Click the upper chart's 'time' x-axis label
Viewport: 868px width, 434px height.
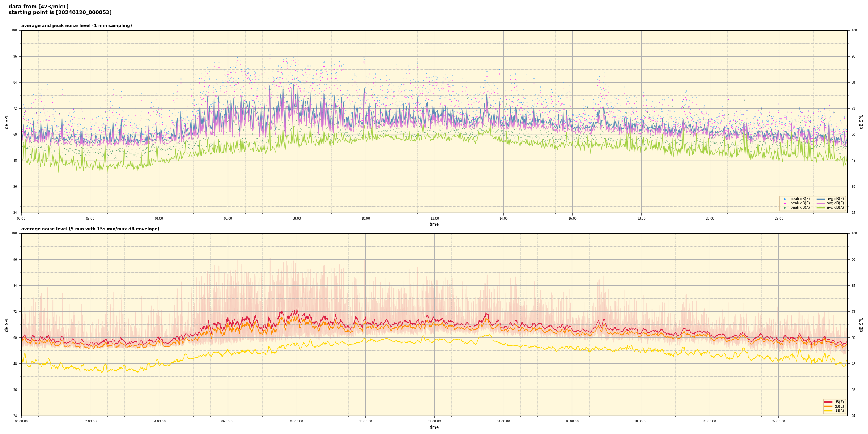[434, 224]
